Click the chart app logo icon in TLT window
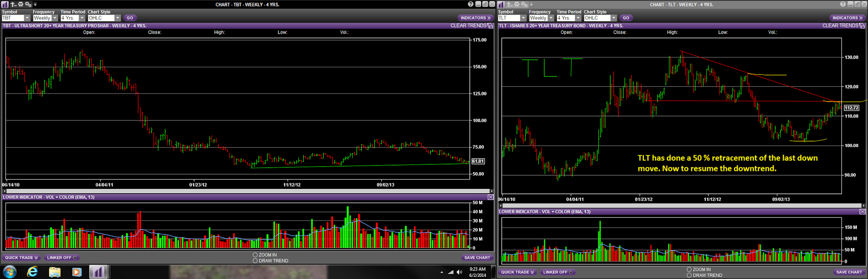Image resolution: width=868 pixels, height=279 pixels. (501, 4)
